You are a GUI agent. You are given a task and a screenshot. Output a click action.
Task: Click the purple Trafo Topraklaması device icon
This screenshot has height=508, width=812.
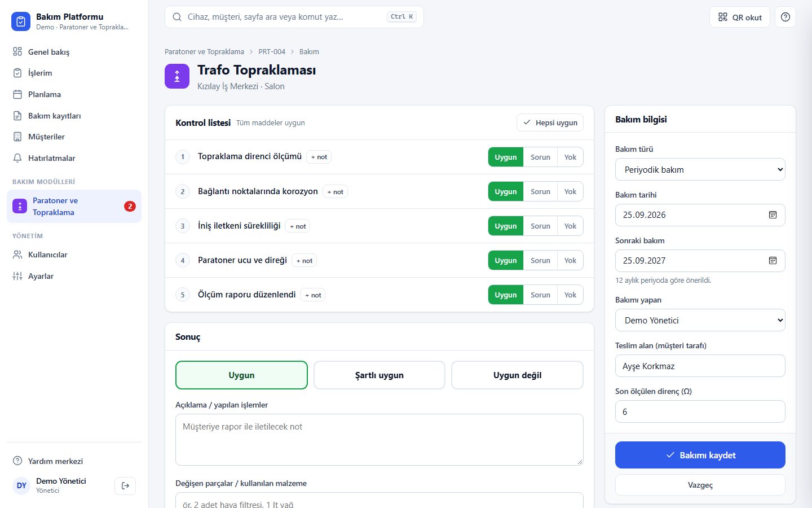coord(177,76)
